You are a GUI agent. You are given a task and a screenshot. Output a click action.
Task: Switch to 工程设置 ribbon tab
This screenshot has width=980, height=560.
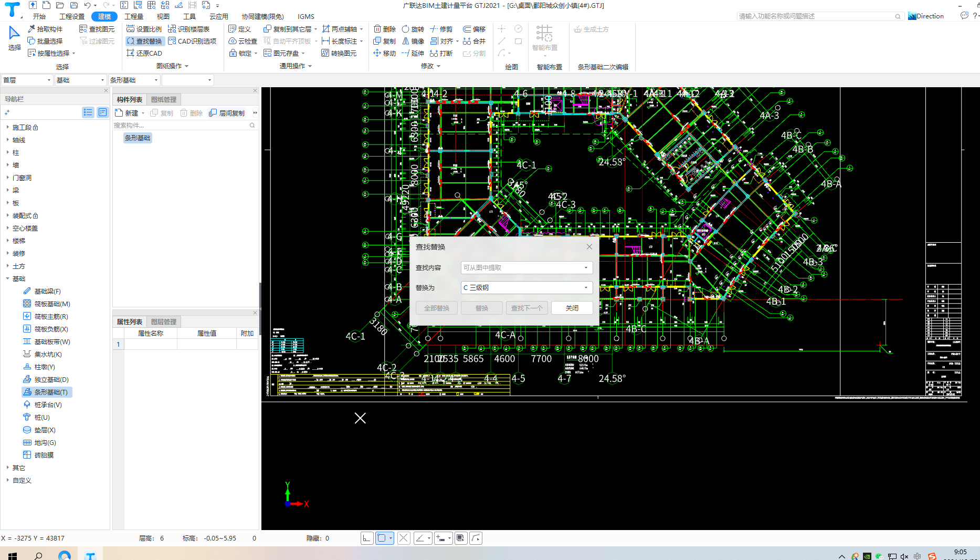click(72, 16)
